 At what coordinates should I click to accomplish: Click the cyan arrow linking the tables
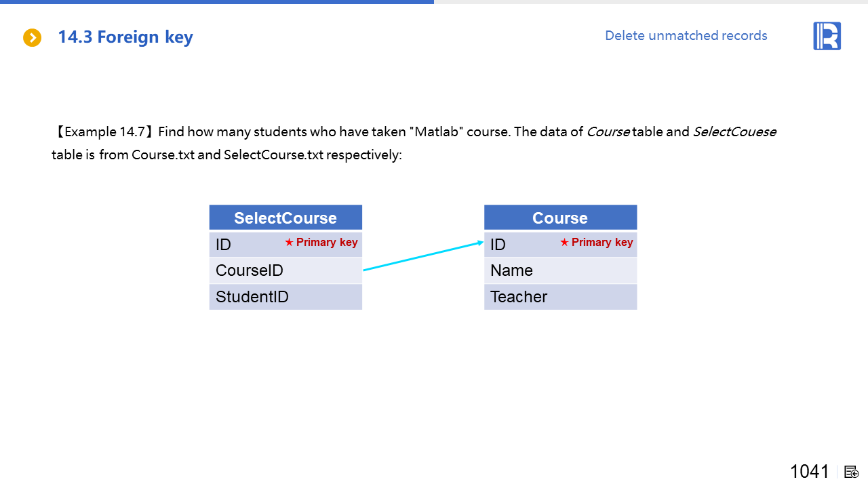click(423, 256)
